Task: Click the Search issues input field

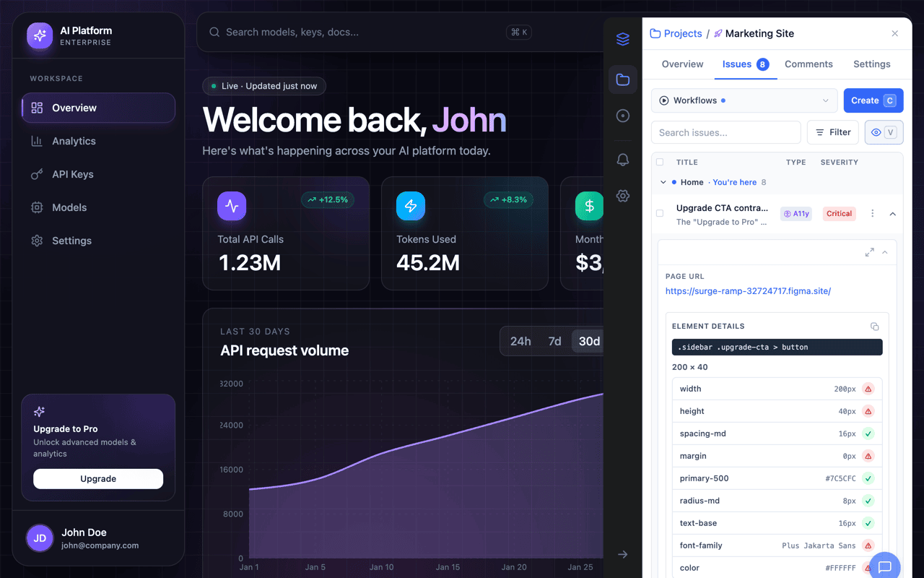Action: [x=725, y=132]
